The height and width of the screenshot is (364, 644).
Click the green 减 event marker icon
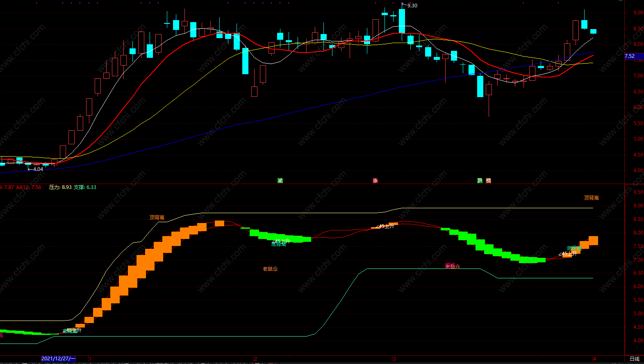(x=280, y=180)
